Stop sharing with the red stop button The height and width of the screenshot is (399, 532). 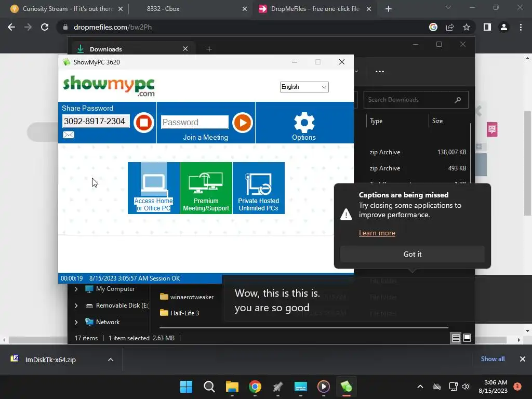pyautogui.click(x=144, y=123)
